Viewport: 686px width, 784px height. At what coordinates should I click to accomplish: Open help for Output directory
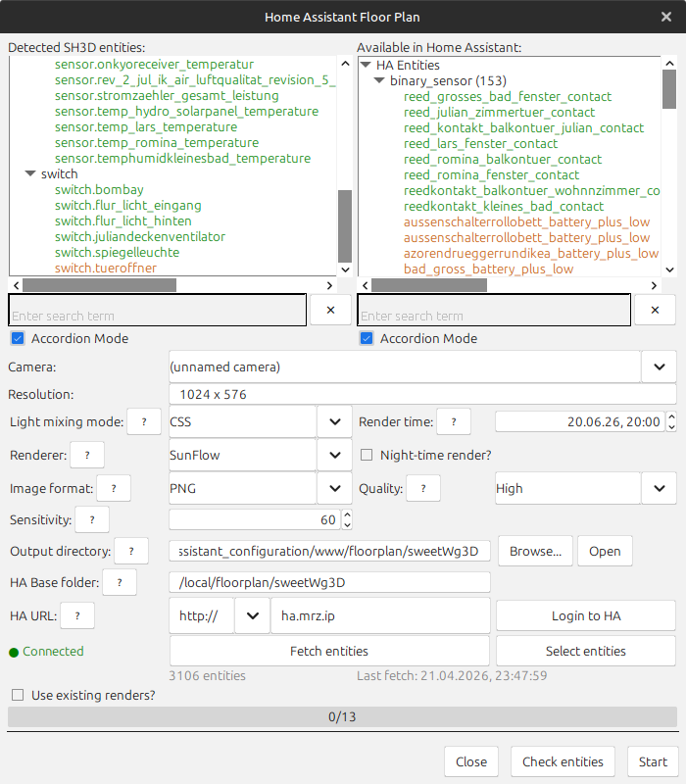tap(131, 551)
